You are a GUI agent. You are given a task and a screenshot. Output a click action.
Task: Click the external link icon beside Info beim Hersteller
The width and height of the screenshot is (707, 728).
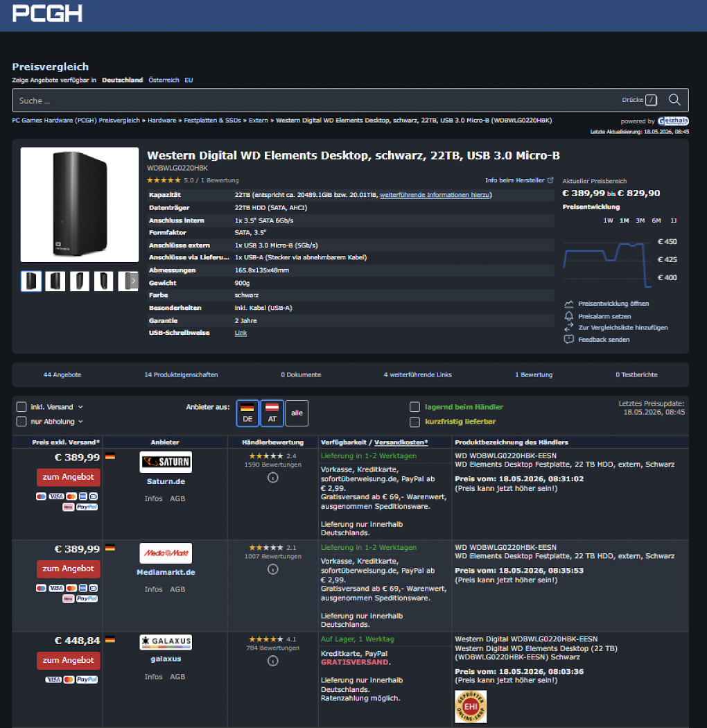pyautogui.click(x=550, y=180)
